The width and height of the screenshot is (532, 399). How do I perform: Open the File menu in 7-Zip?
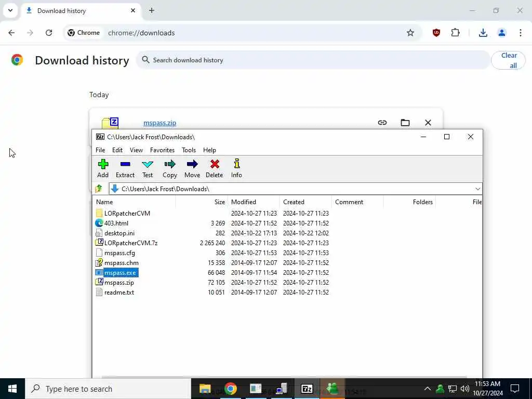click(100, 150)
